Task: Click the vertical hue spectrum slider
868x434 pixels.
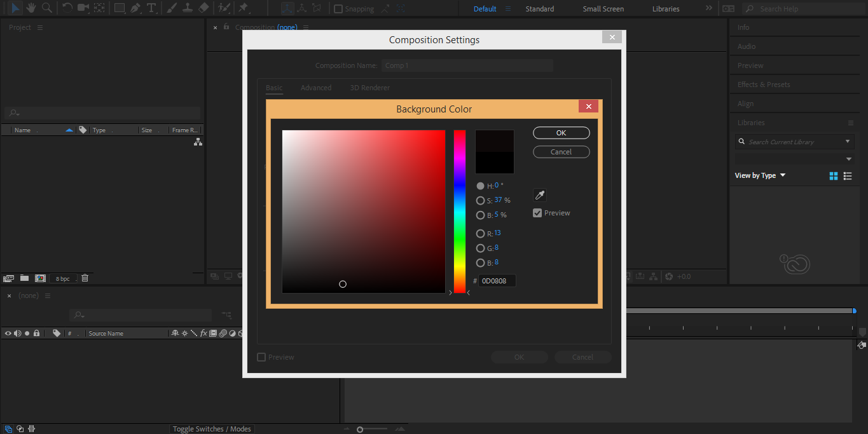Action: click(x=459, y=212)
